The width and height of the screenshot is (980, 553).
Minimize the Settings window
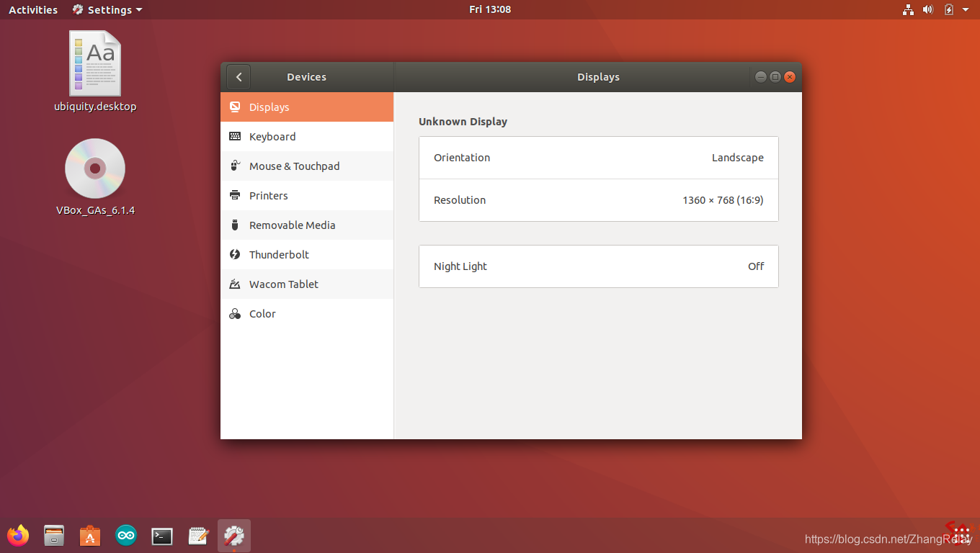[x=760, y=77]
